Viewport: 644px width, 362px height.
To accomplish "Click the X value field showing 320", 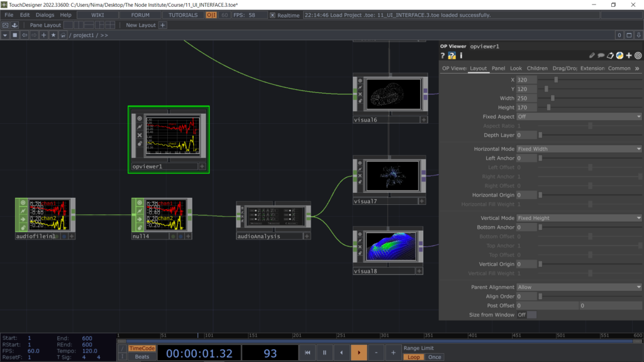I will tap(526, 80).
